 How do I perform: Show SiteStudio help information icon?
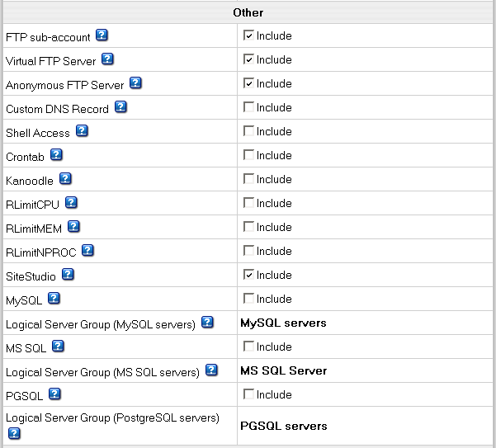click(68, 275)
